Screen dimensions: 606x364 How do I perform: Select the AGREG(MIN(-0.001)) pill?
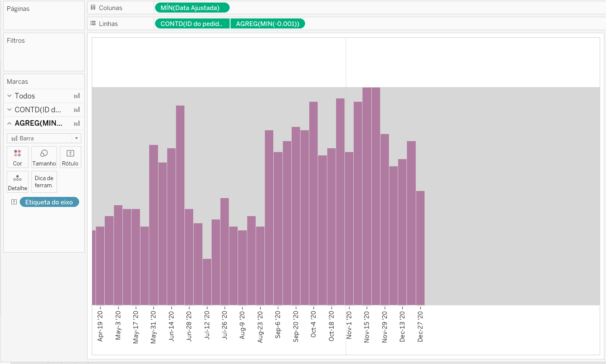[x=268, y=23]
